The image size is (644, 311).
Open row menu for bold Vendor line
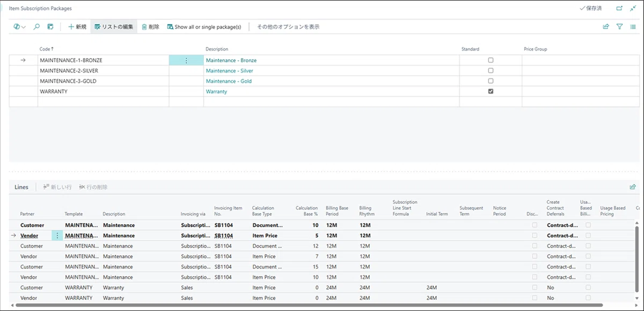coord(57,235)
